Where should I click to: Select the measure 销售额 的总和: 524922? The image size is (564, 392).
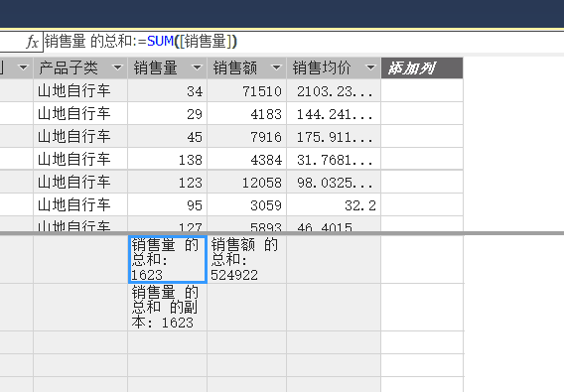pos(246,260)
